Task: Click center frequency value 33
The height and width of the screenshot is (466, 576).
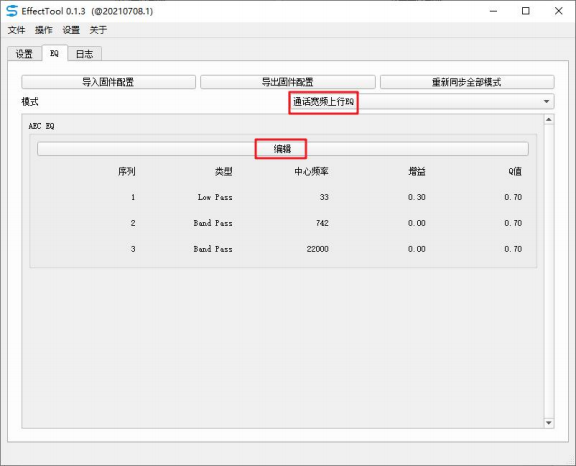Action: [x=324, y=197]
